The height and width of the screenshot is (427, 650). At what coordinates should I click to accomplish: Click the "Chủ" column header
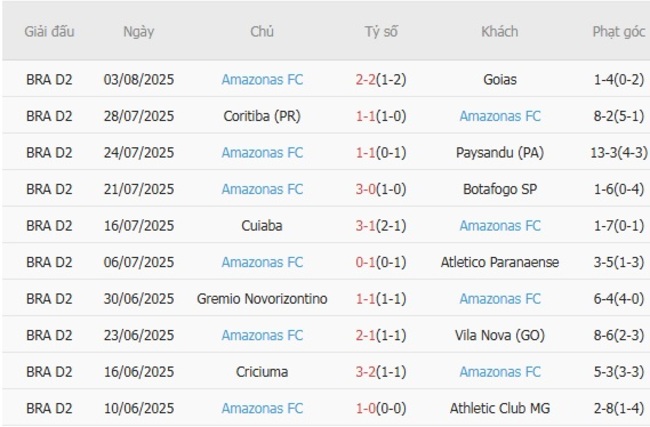click(262, 32)
